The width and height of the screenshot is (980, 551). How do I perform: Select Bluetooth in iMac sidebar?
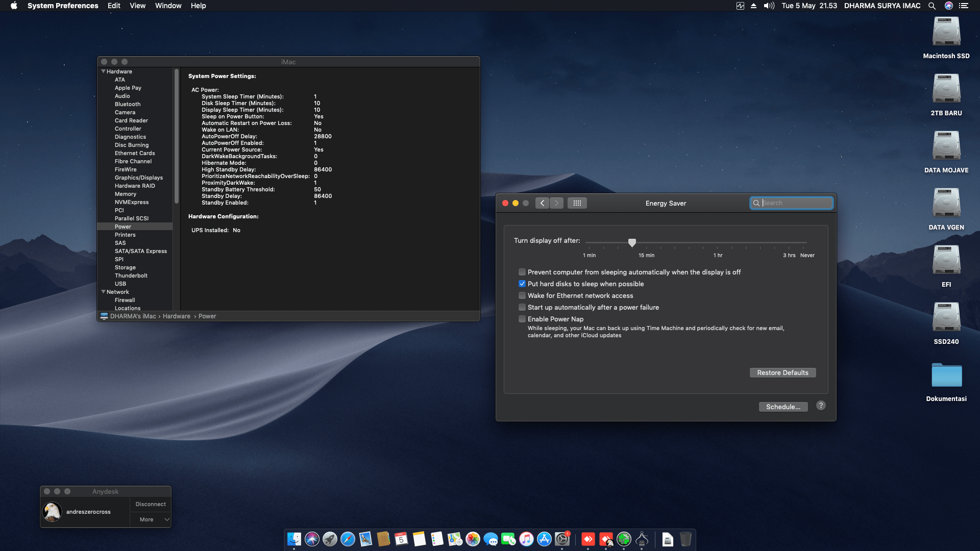128,104
